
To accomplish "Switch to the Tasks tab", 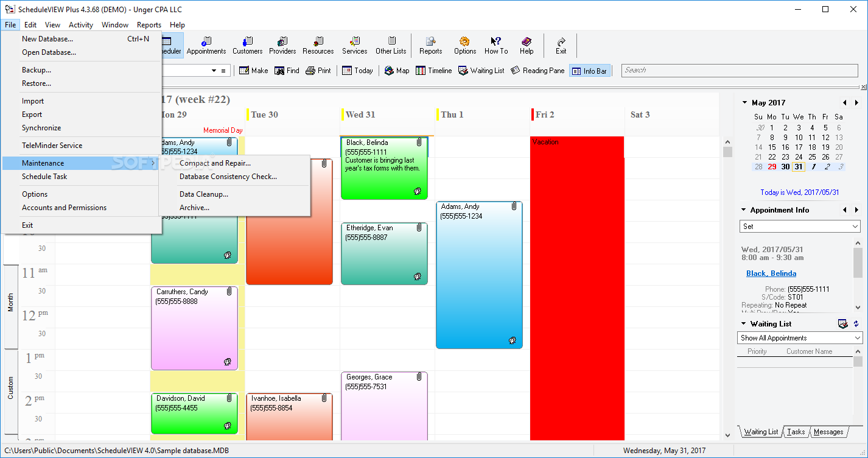I will coord(796,432).
